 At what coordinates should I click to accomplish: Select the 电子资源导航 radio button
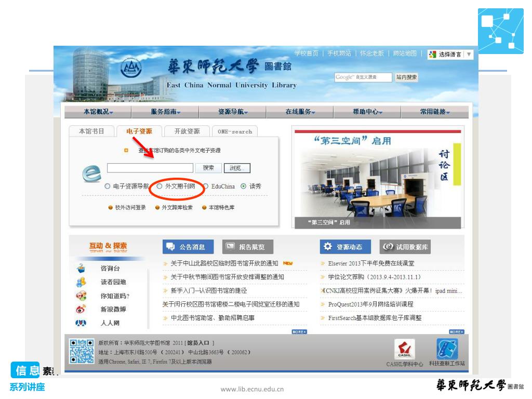(x=107, y=187)
